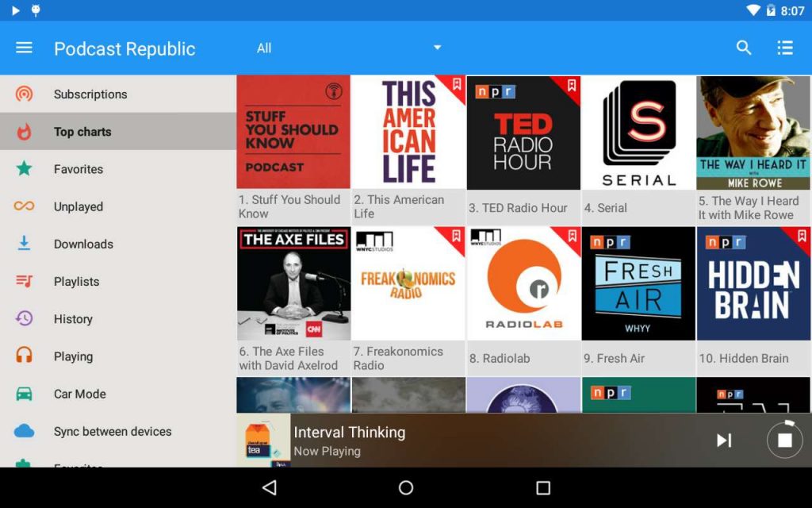Open This American Life cover art
The width and height of the screenshot is (812, 508).
(x=408, y=133)
